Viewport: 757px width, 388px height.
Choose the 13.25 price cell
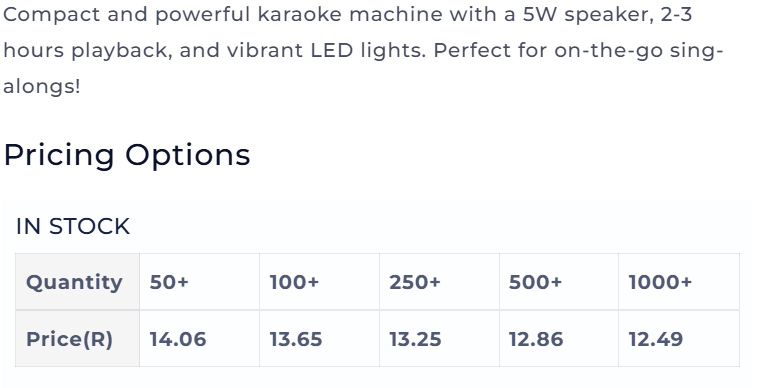click(x=439, y=339)
